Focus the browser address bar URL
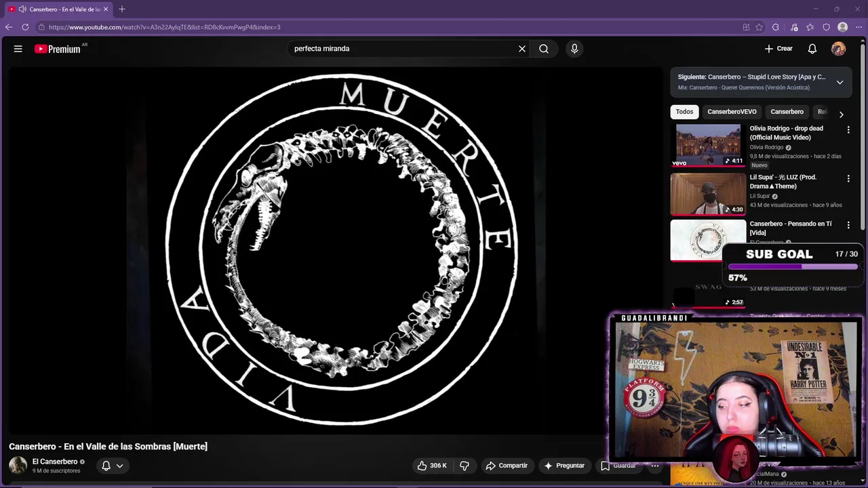Viewport: 868px width, 488px height. [x=164, y=27]
